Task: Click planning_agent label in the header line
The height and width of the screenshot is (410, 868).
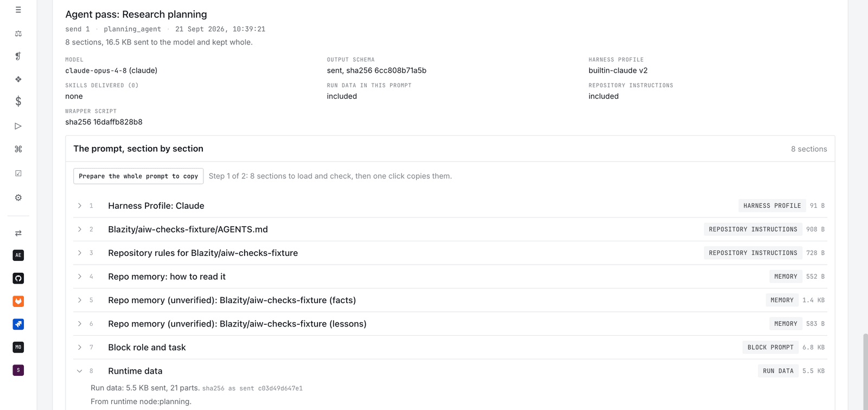Action: point(132,29)
